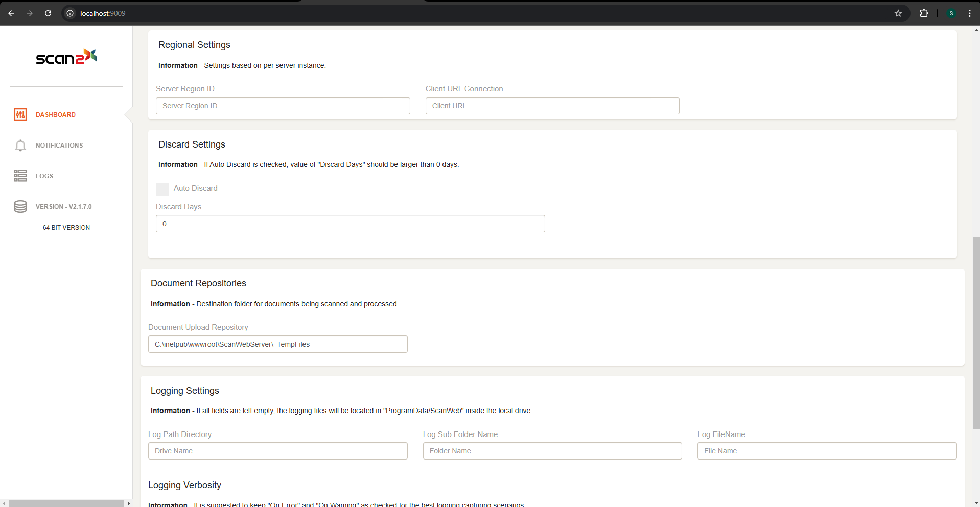Click the Version database icon
The image size is (980, 507).
point(20,207)
